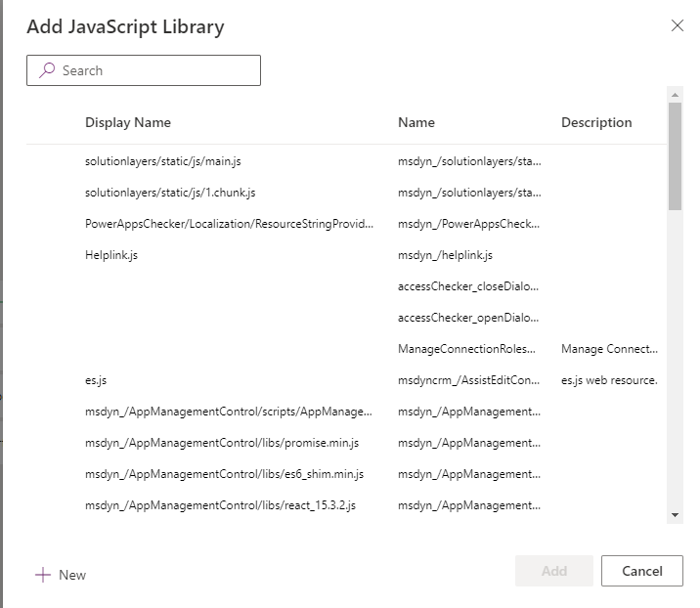Focus the Search input field
This screenshot has height=608, width=700.
coord(144,70)
